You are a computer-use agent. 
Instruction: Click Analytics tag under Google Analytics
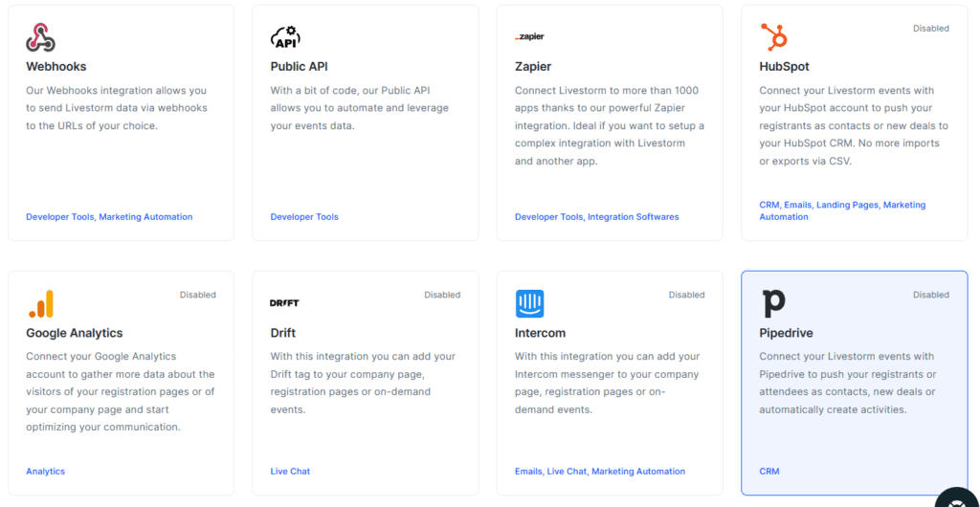click(46, 472)
